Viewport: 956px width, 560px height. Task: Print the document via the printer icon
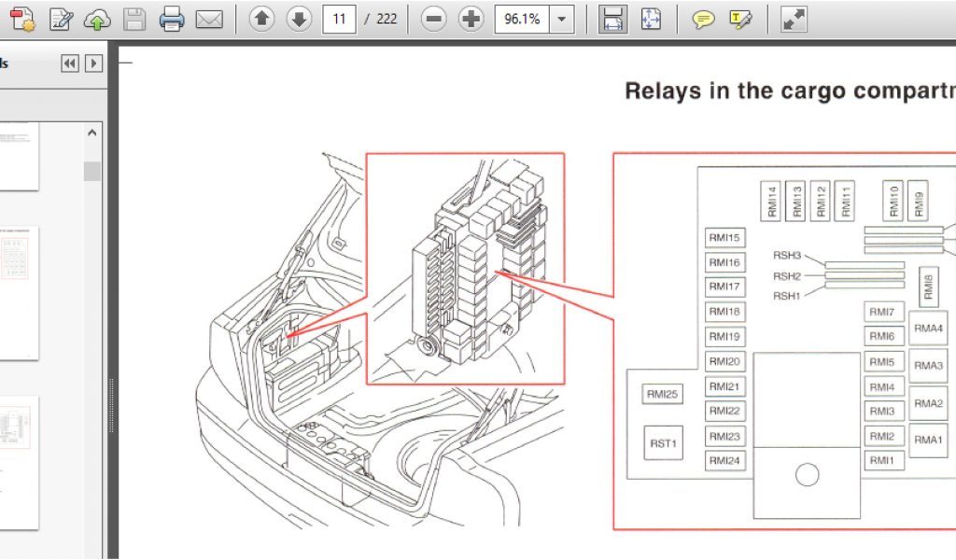tap(172, 19)
